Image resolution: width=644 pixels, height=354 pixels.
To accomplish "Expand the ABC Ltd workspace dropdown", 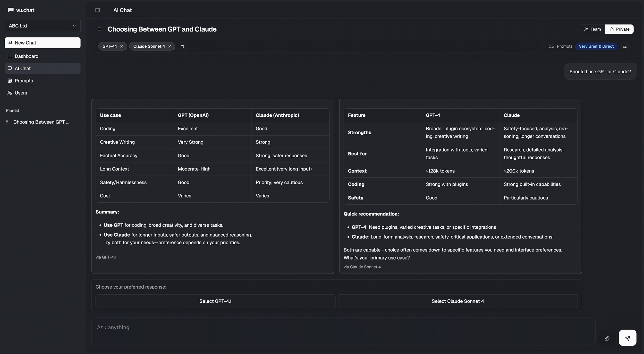I will click(43, 26).
